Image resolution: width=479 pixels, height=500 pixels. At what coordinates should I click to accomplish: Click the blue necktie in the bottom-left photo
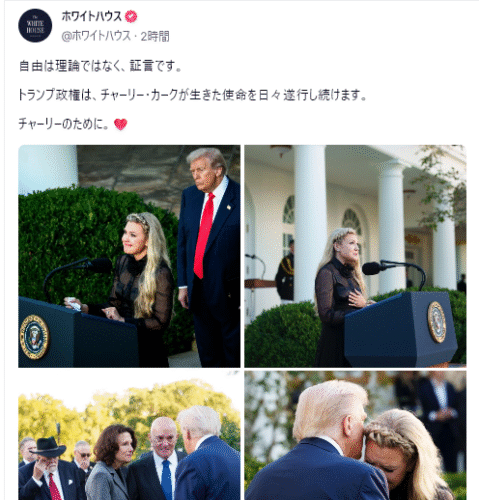point(166,479)
